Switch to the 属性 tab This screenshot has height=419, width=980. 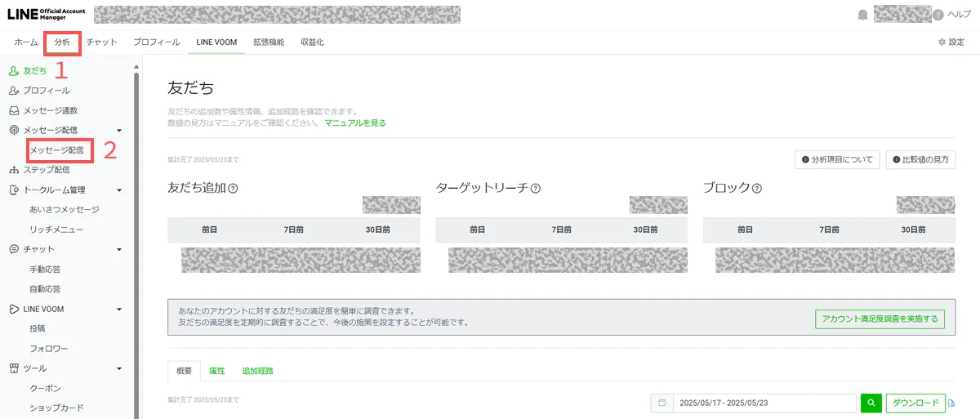217,371
